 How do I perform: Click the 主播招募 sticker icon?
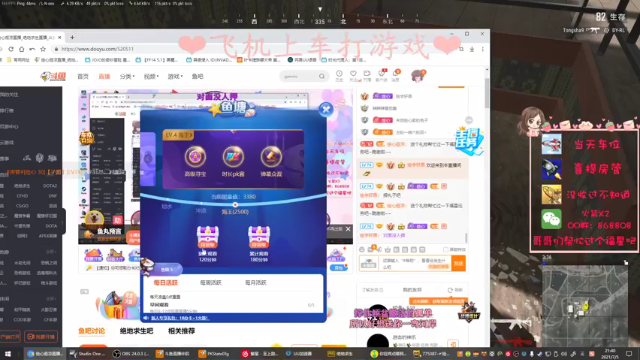point(469,141)
